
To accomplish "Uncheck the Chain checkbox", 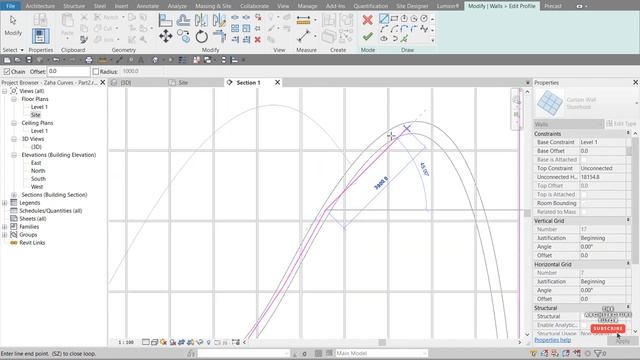I will pyautogui.click(x=7, y=71).
